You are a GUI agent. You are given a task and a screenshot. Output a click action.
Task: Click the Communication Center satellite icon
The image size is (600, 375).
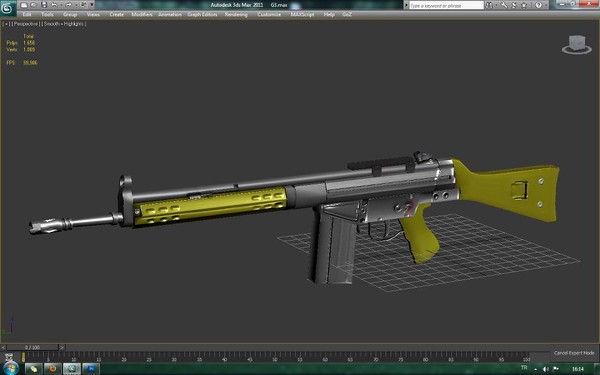coord(514,5)
